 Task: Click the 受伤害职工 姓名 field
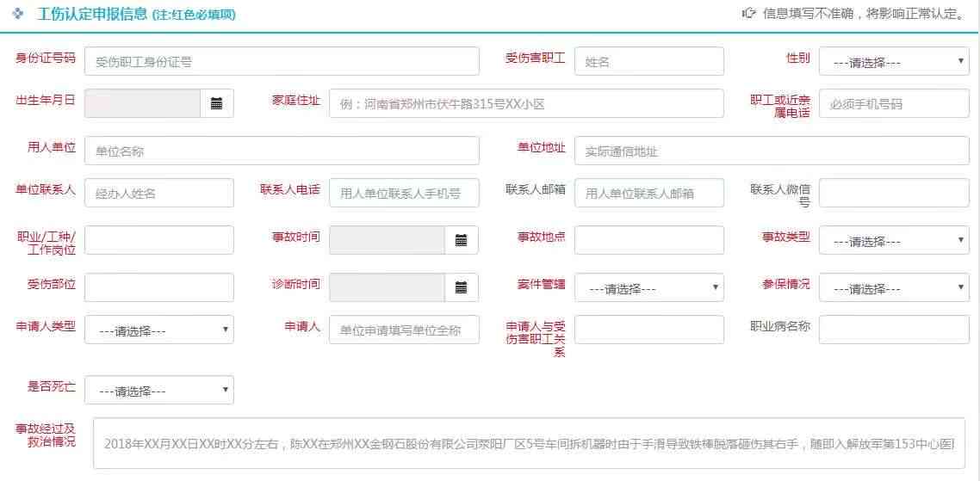click(x=649, y=61)
